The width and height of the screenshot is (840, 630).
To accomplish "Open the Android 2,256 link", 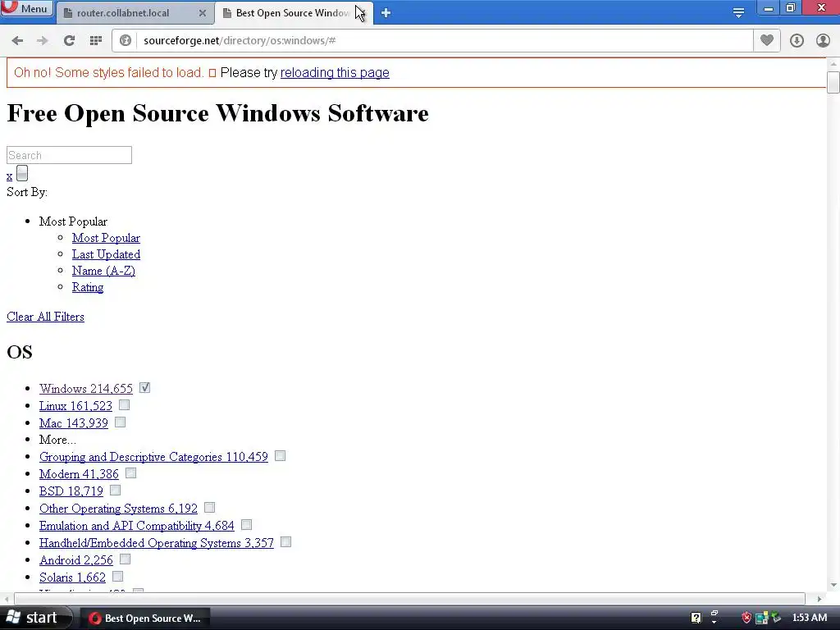I will click(76, 559).
